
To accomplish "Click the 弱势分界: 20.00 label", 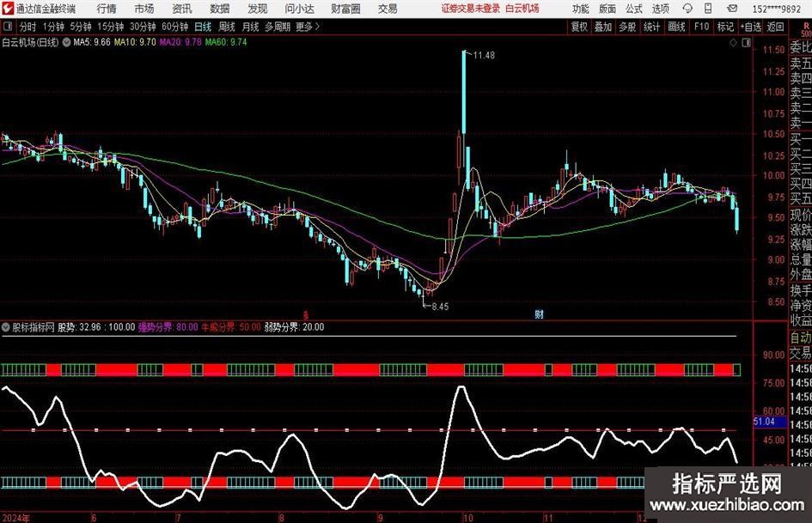I will point(294,327).
